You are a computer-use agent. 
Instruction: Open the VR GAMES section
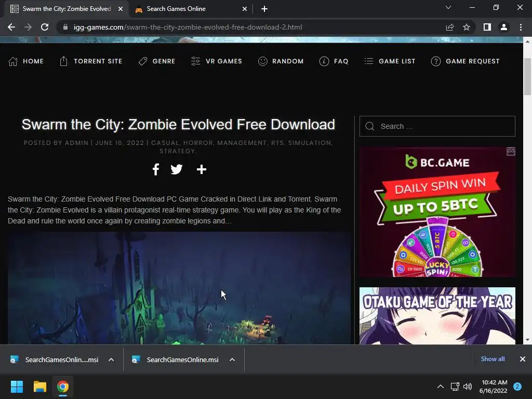tap(224, 61)
